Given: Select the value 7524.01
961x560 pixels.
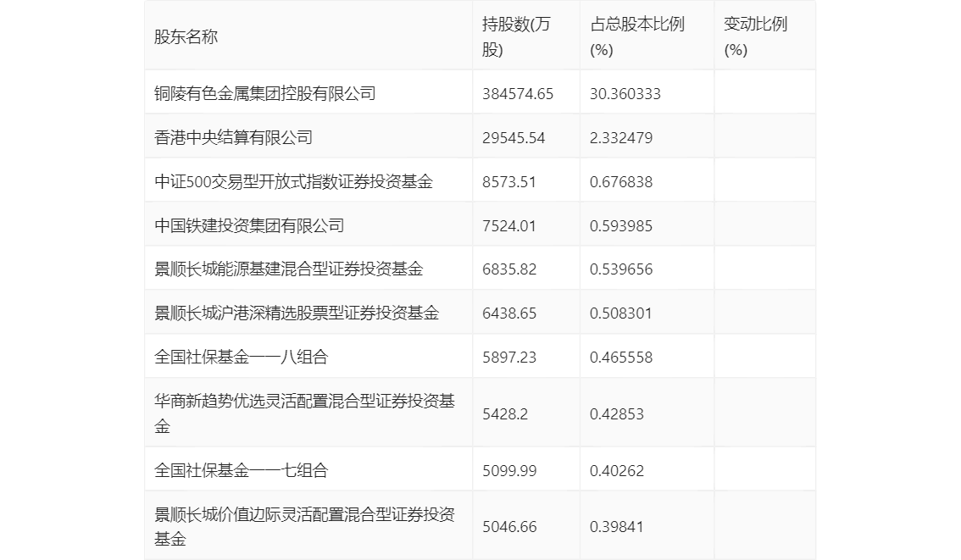Looking at the screenshot, I should pos(508,226).
